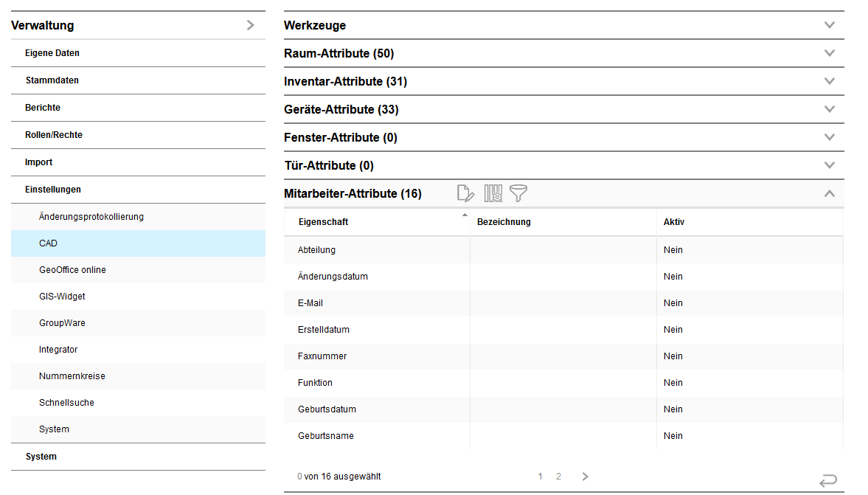Image resolution: width=868 pixels, height=495 pixels.
Task: Click the Verwaltung chevron arrow
Action: [x=251, y=25]
